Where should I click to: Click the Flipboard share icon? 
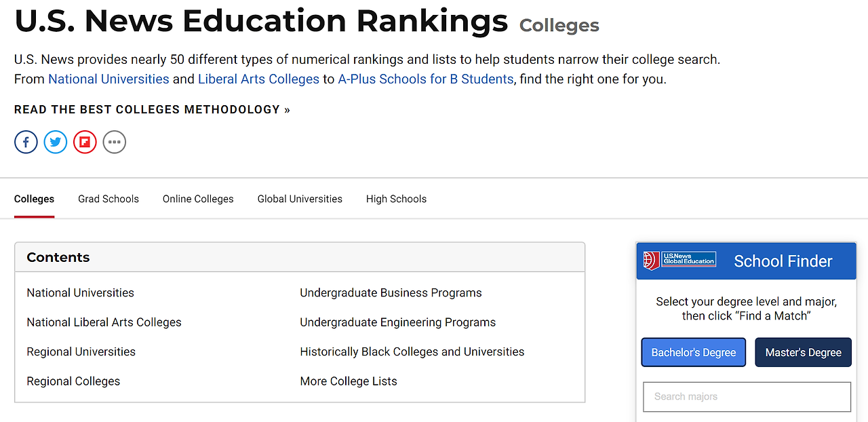click(85, 142)
